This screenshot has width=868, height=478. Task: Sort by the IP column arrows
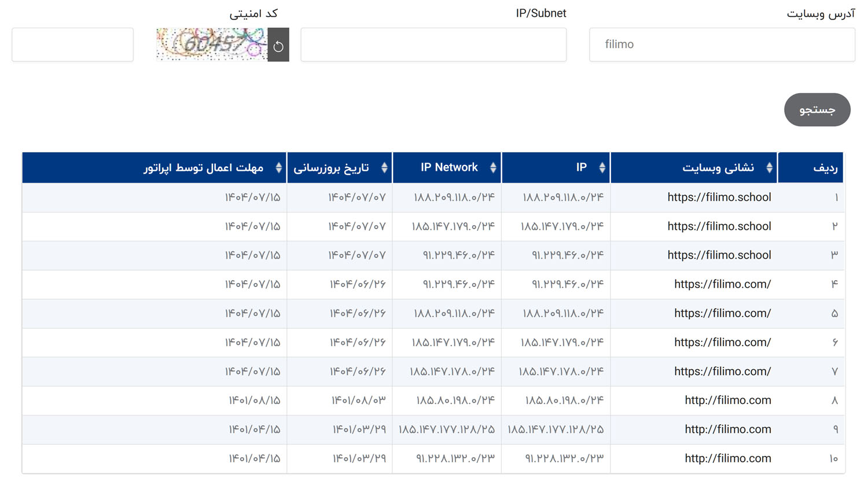click(x=602, y=168)
